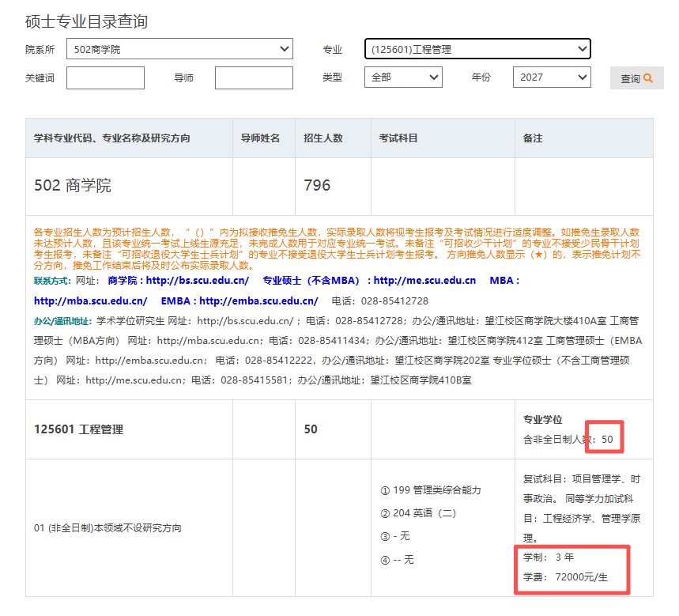Screen dimensions: 679x616
Task: Click exam subject ③ - 无
Action: [x=395, y=536]
